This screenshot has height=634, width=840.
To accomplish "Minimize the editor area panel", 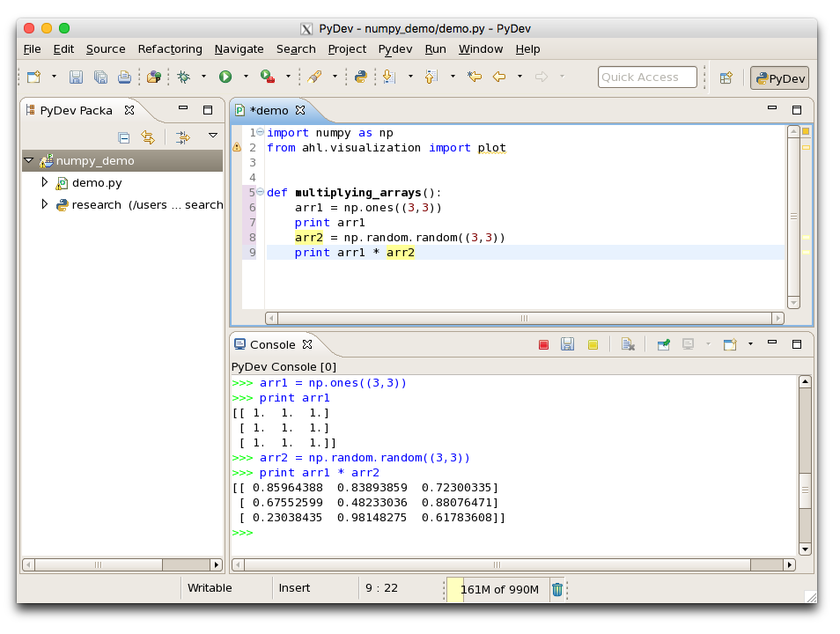I will [x=772, y=108].
